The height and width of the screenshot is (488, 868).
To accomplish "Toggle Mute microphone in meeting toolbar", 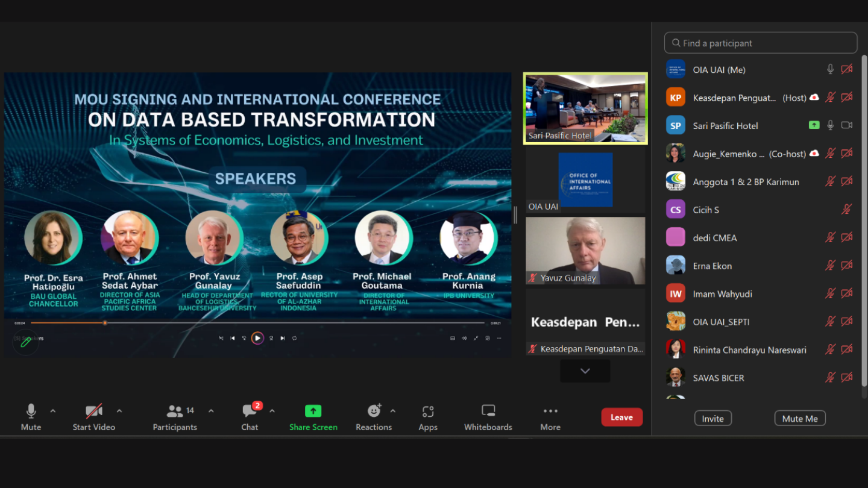I will [31, 417].
